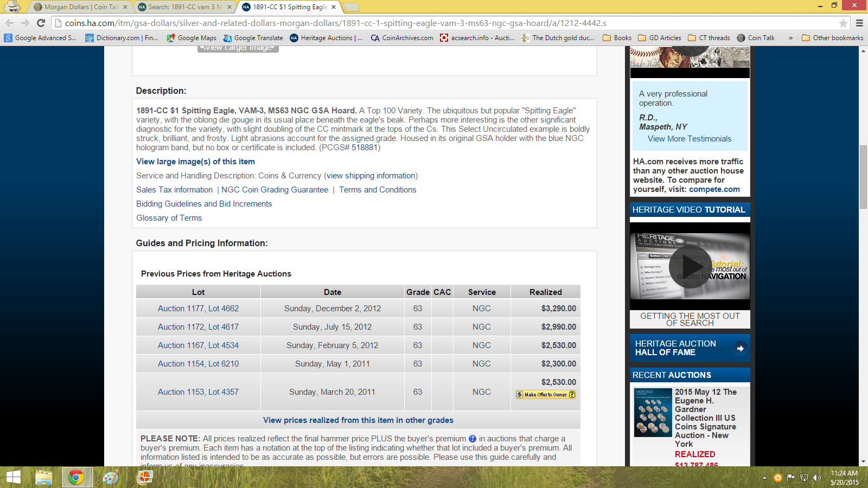Visit compete.com link
The height and width of the screenshot is (488, 868).
point(714,189)
